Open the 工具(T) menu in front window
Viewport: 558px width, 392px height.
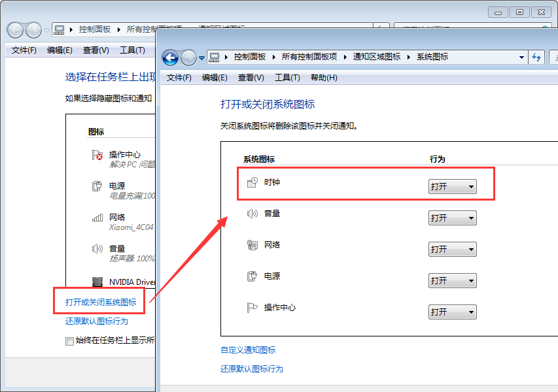tap(287, 78)
